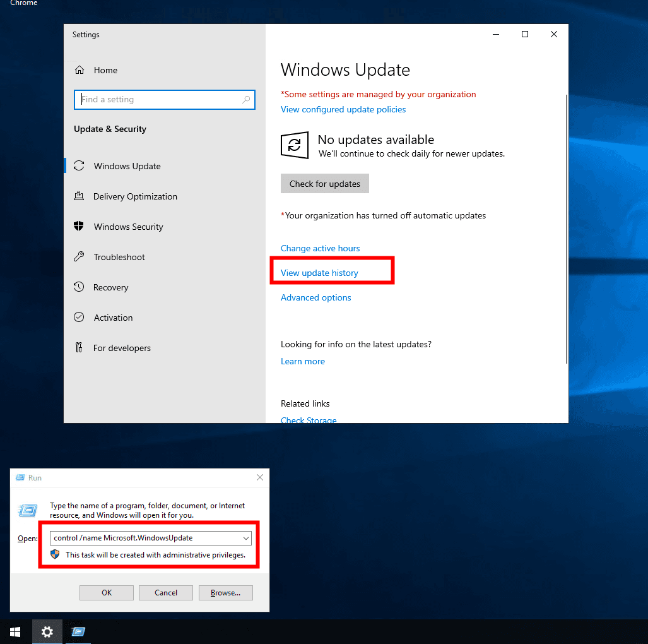Expand the Run dialog Open dropdown arrow
Viewport: 648px width, 644px height.
(245, 538)
